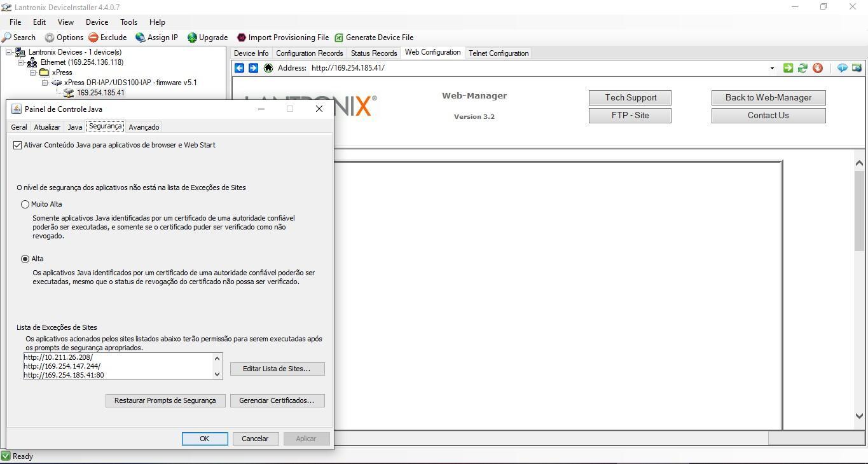Select the Alta security level
Viewport: 868px width, 464px height.
[25, 259]
